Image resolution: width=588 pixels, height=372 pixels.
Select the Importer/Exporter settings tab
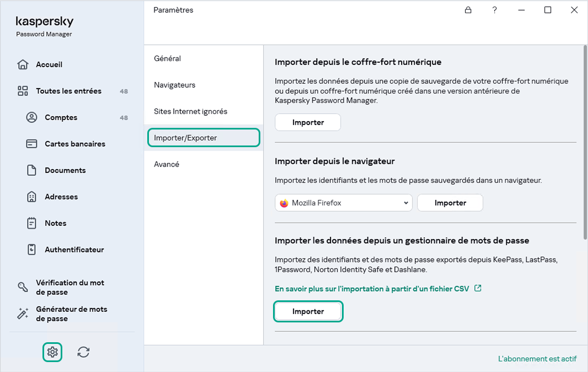coord(204,137)
